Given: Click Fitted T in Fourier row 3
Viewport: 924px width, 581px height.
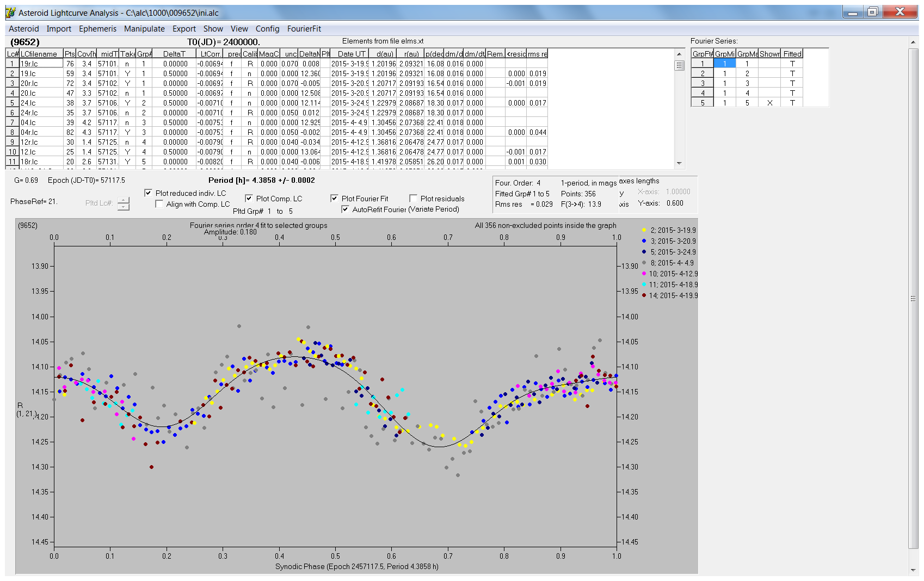Looking at the screenshot, I should click(792, 83).
